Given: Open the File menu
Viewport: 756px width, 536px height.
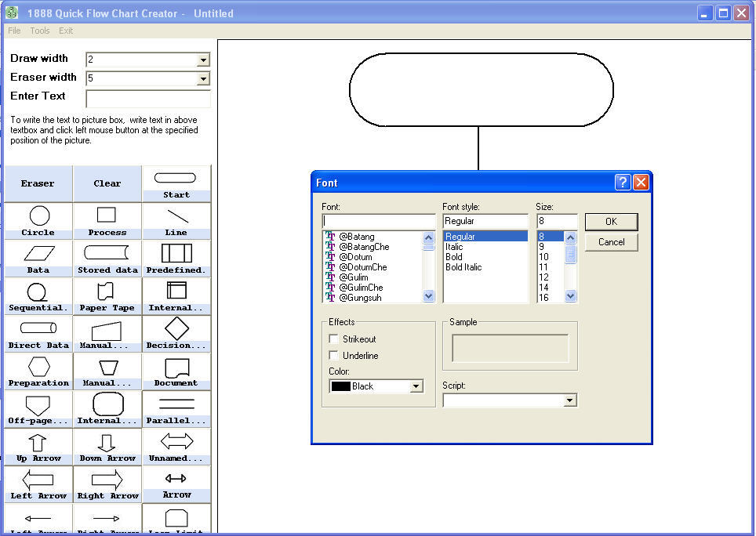Looking at the screenshot, I should point(14,31).
